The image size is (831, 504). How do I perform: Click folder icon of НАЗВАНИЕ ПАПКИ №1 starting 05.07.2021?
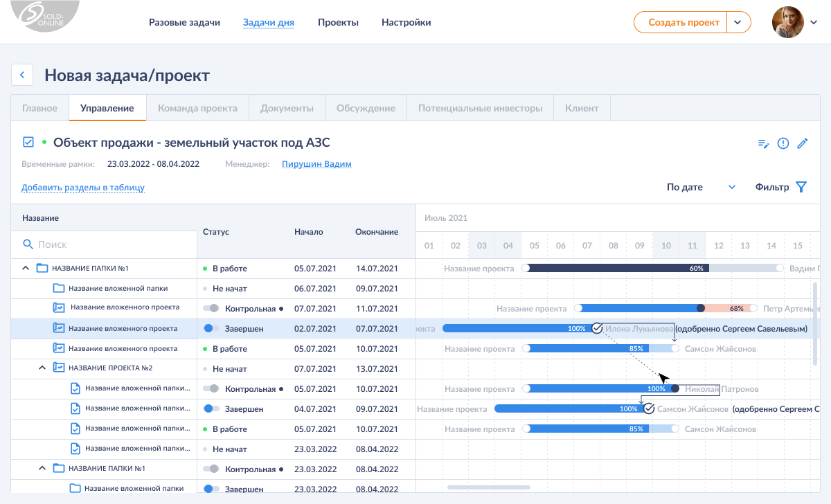(42, 268)
